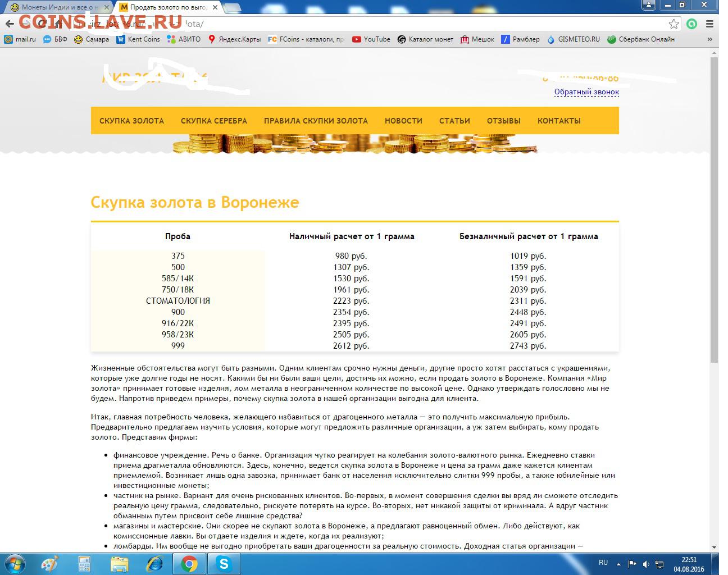
Task: Open Calculator from the taskbar
Action: [84, 564]
